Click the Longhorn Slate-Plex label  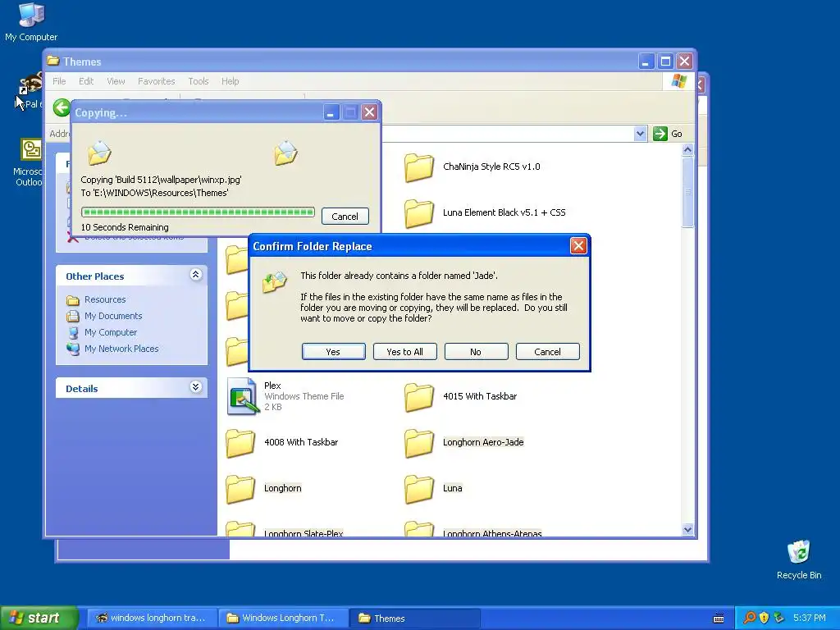[x=304, y=532]
